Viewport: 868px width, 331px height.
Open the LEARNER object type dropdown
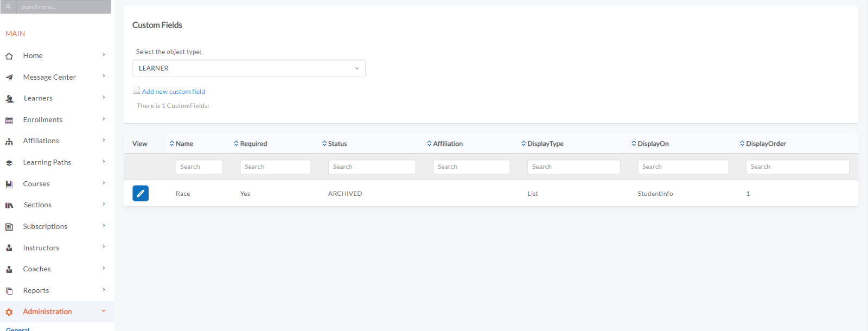248,68
